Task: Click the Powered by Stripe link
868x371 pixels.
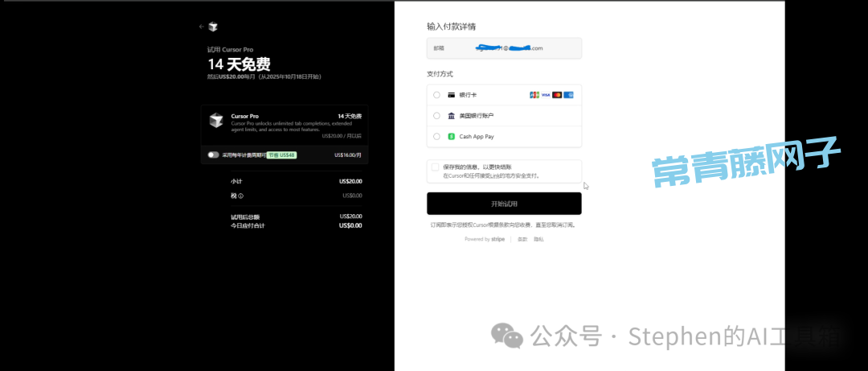Action: 485,239
